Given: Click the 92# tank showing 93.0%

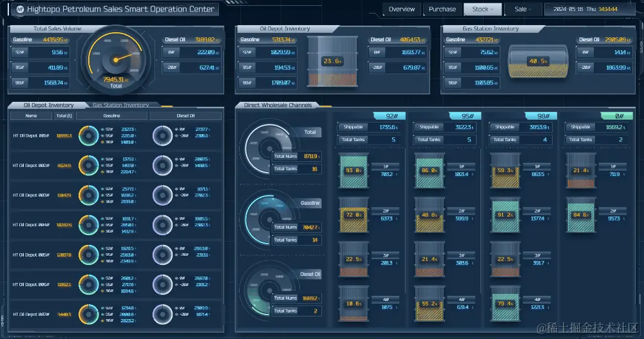Looking at the screenshot, I should (x=354, y=171).
